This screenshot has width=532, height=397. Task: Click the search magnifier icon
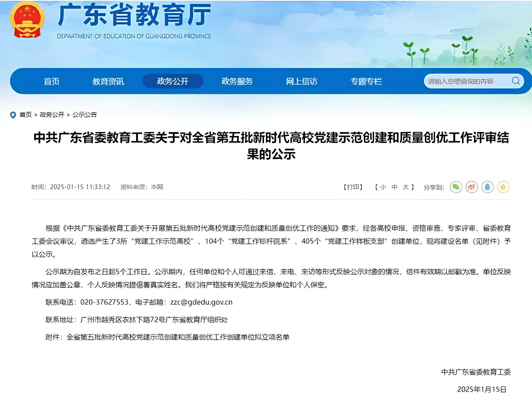tap(516, 81)
